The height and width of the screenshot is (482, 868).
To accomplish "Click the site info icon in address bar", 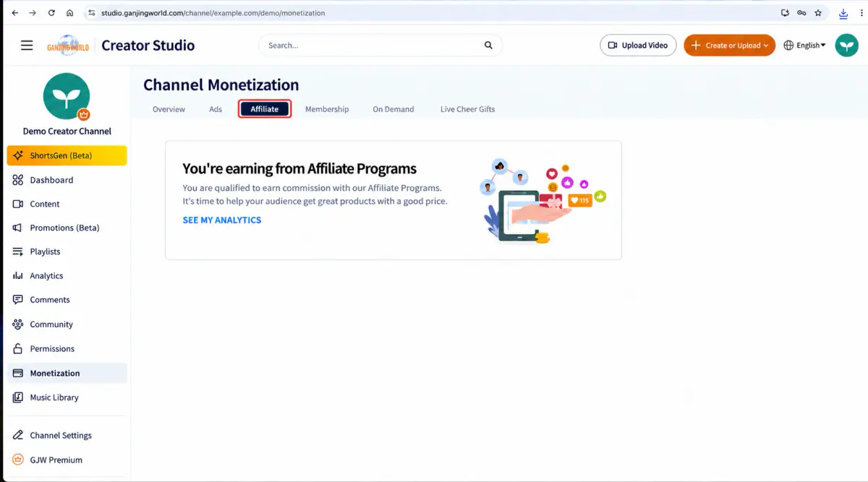I will 91,13.
